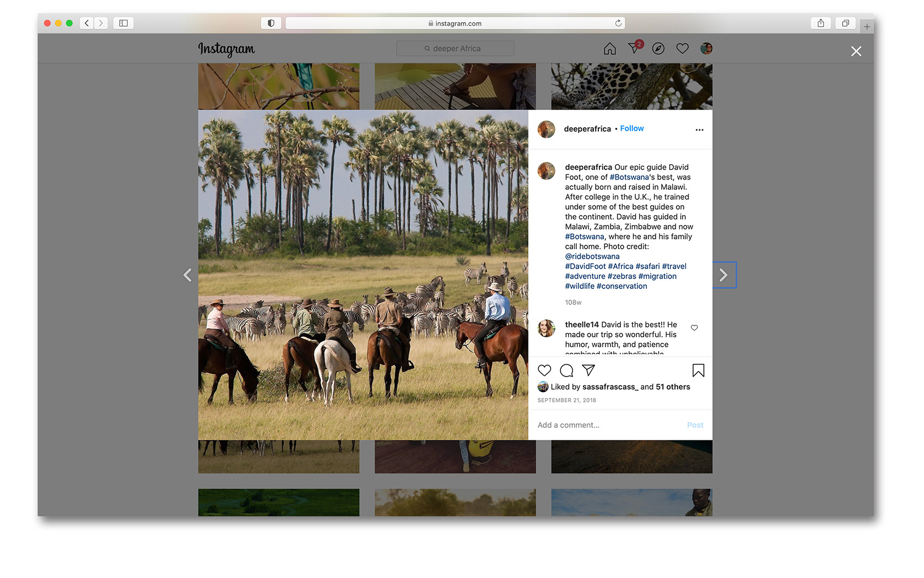The width and height of the screenshot is (924, 578).
Task: Open deeperafrica username in post header
Action: tap(587, 129)
